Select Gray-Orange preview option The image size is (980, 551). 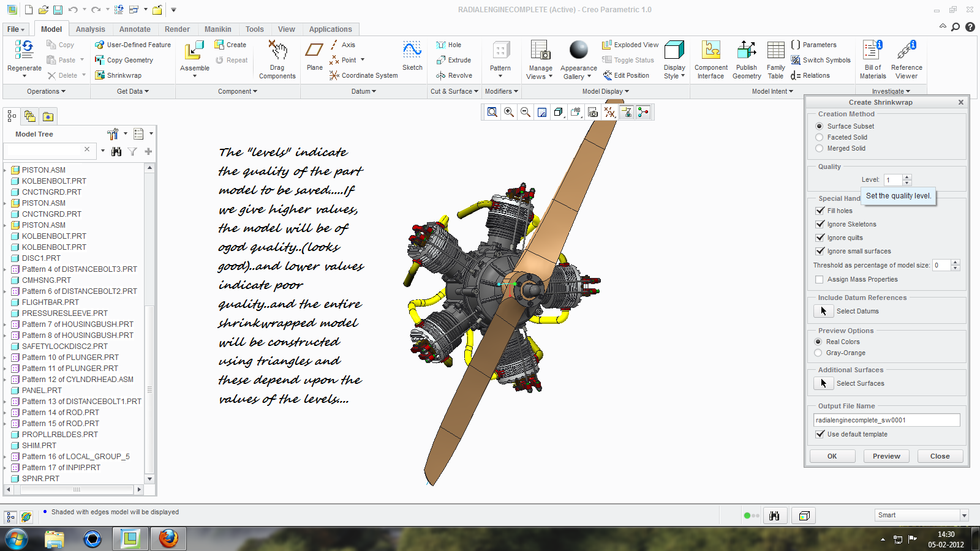tap(818, 353)
